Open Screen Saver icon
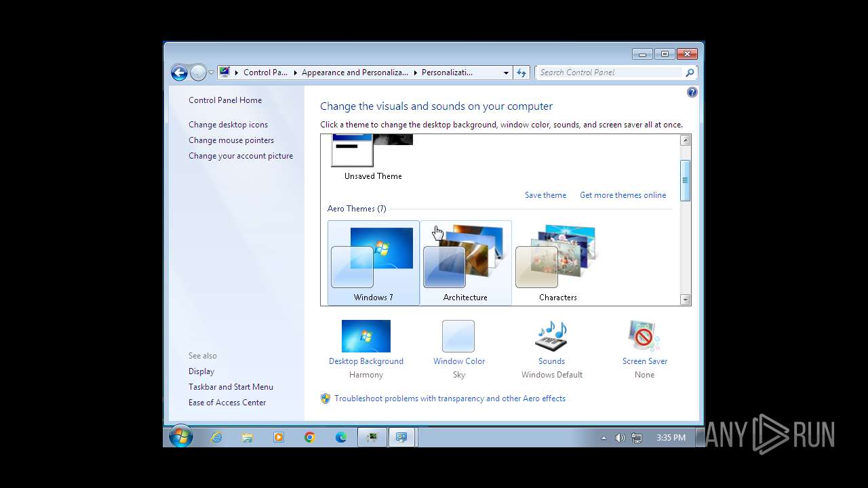The width and height of the screenshot is (868, 488). [x=644, y=336]
